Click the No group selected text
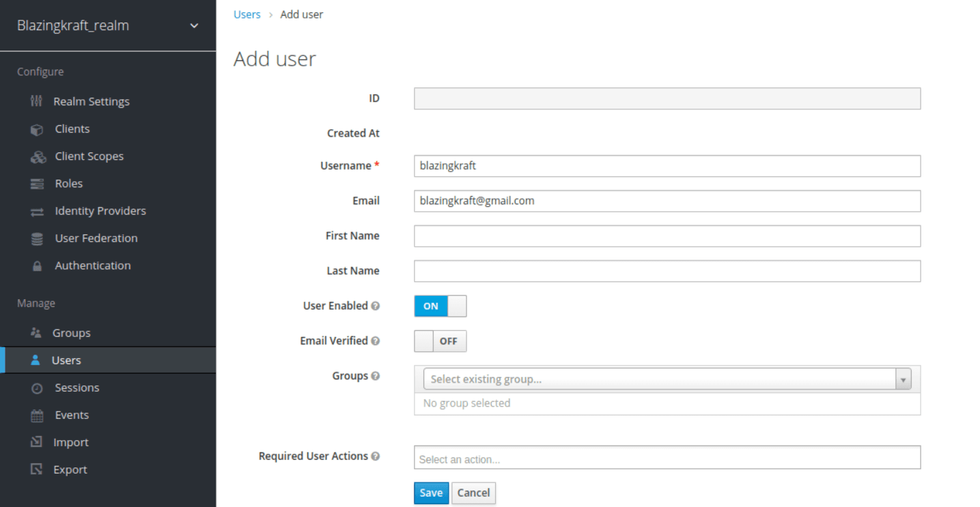Image resolution: width=980 pixels, height=507 pixels. point(466,403)
